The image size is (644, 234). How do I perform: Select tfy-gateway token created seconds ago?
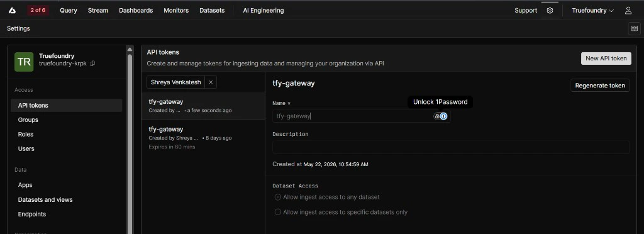click(x=203, y=106)
